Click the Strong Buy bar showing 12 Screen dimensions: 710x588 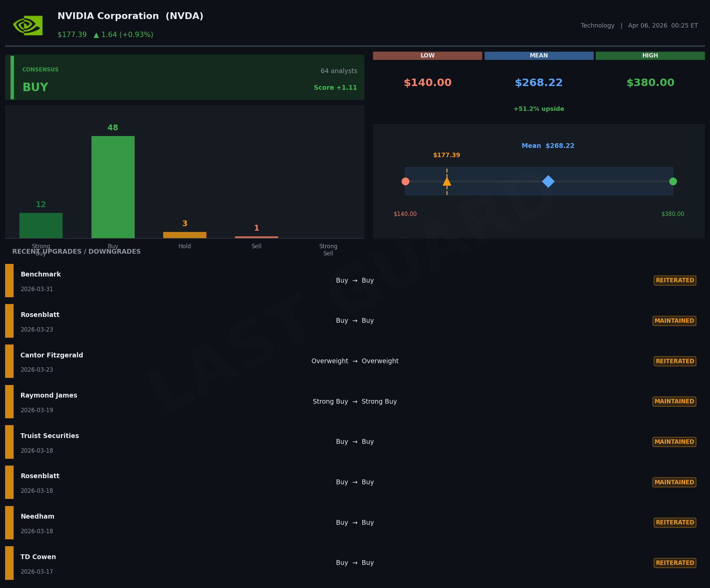point(41,225)
